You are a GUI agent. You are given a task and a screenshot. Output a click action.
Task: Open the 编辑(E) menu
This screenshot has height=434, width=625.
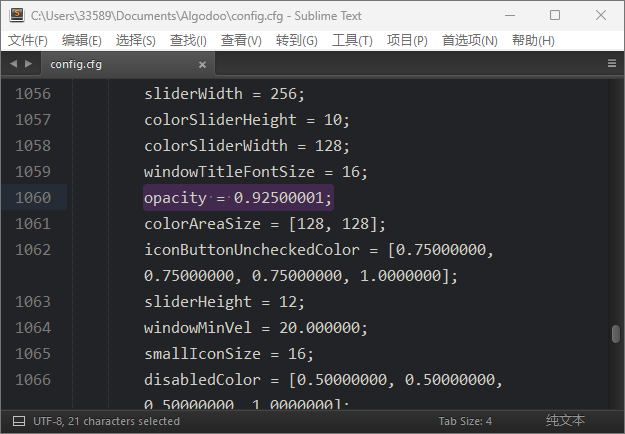82,40
